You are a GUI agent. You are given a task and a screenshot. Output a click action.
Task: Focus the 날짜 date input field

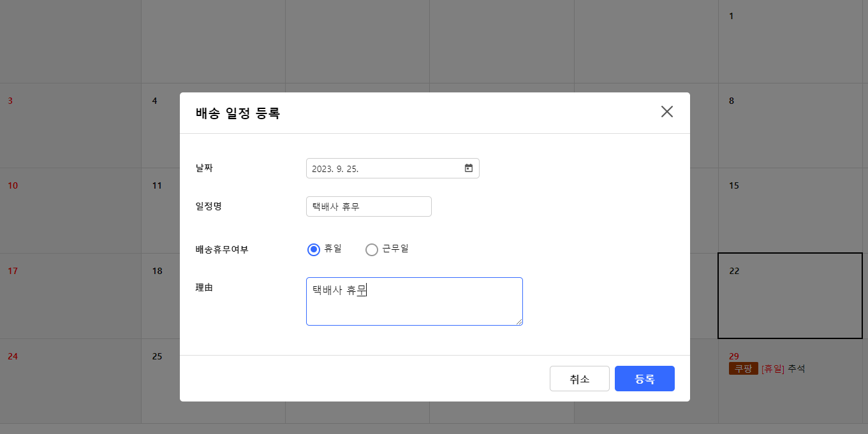click(393, 168)
